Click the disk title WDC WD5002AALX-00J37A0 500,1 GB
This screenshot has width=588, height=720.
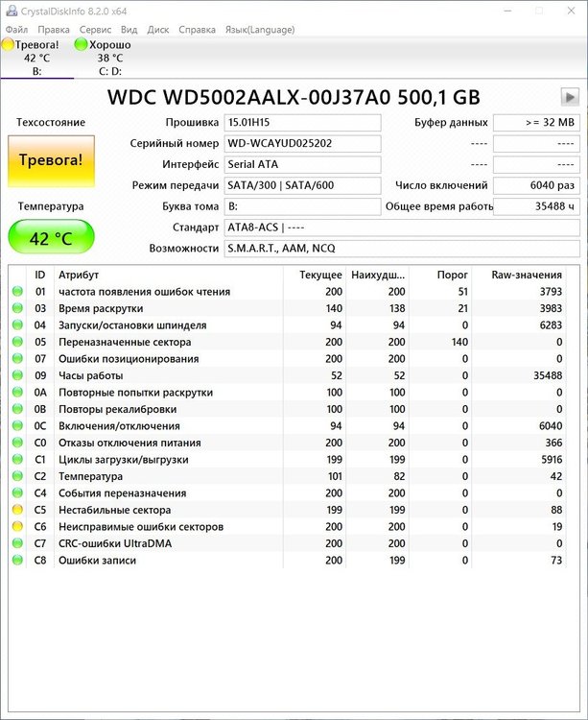294,97
